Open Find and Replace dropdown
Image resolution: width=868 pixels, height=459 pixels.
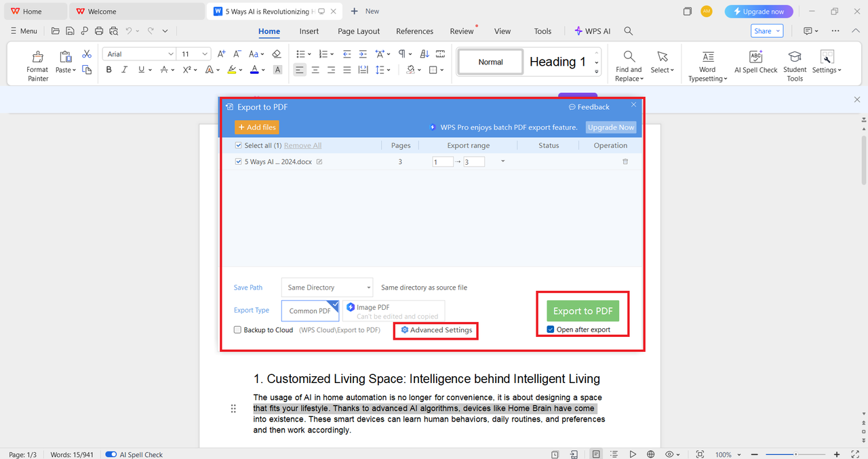(629, 74)
